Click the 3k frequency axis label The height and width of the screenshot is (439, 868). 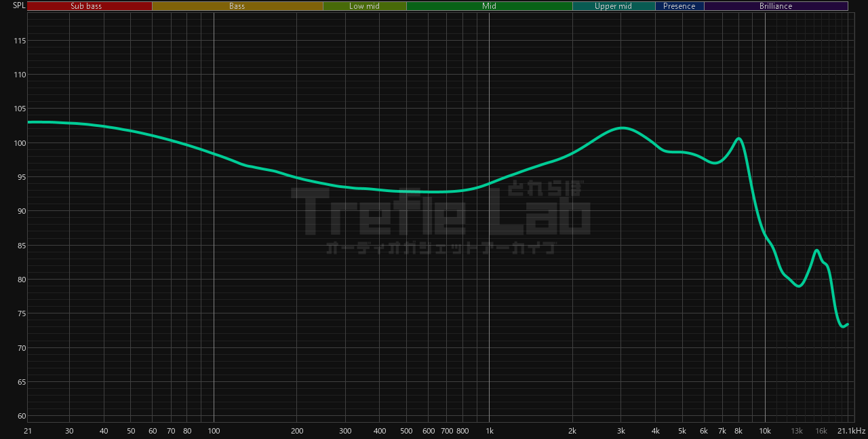(x=621, y=431)
